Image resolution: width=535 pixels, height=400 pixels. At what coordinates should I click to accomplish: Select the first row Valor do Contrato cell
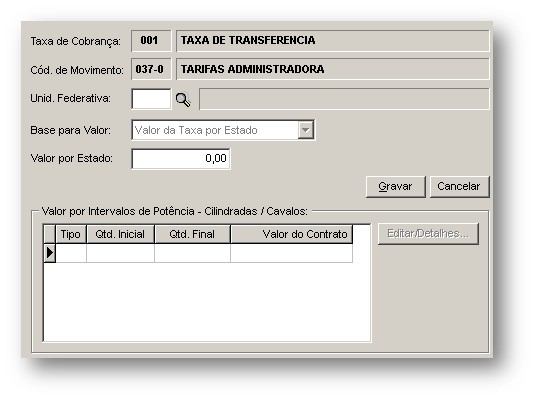click(292, 253)
